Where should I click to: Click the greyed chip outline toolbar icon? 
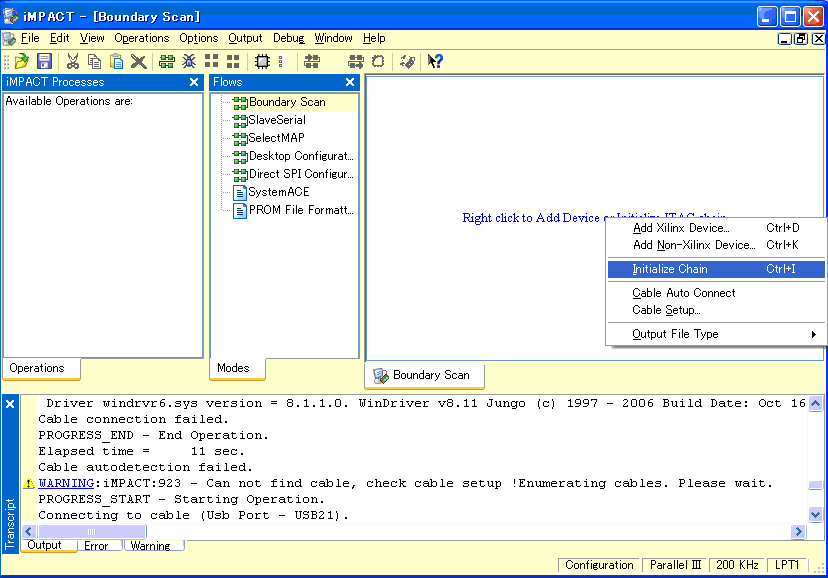378,62
